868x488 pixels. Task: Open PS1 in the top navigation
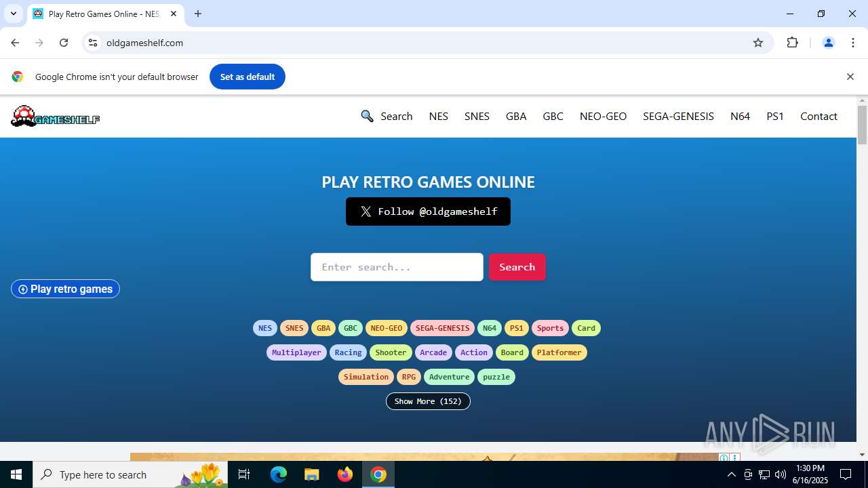pyautogui.click(x=775, y=116)
